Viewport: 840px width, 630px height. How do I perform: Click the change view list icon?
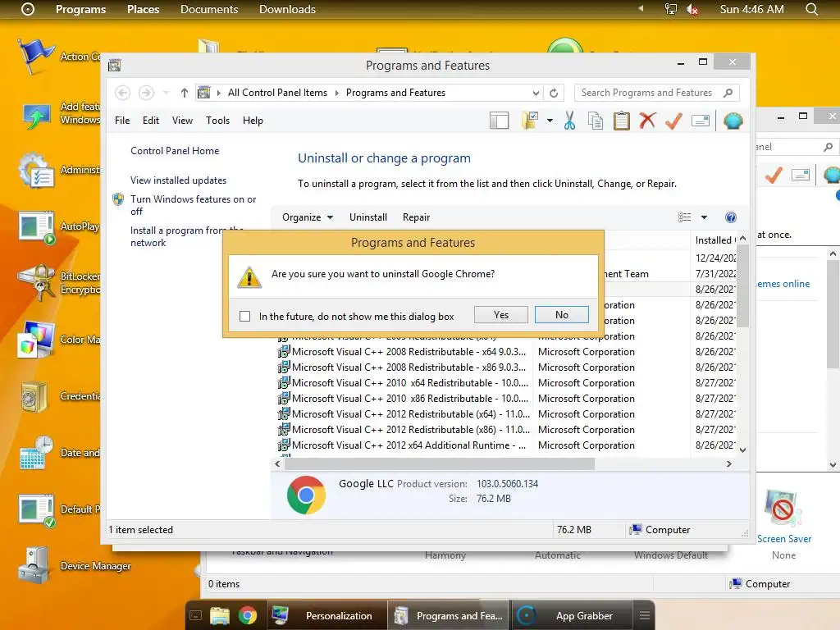[684, 217]
